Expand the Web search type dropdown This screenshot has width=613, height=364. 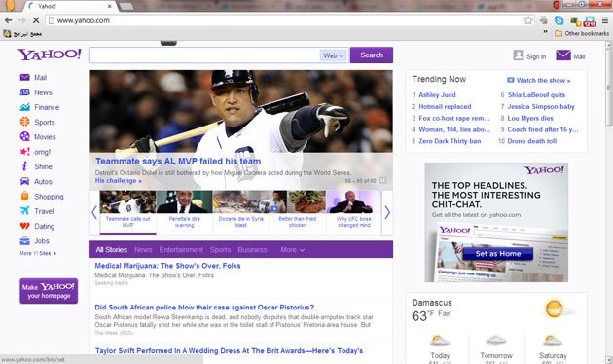click(333, 55)
